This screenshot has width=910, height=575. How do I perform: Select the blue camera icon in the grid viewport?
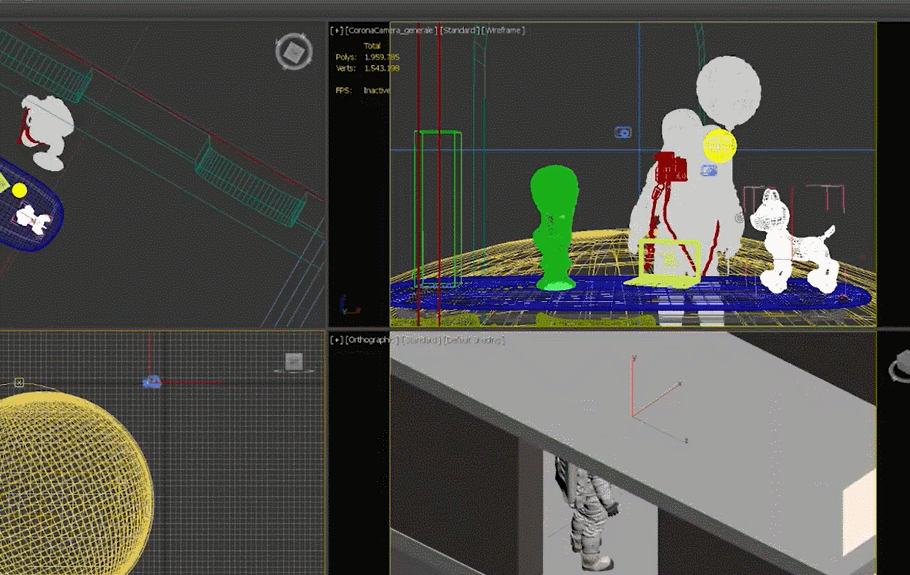151,382
